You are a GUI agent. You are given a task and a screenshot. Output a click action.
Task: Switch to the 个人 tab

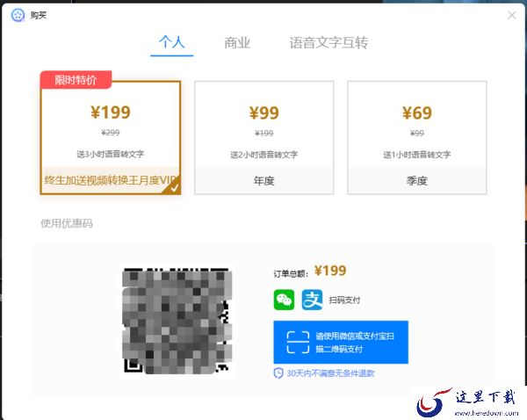172,42
